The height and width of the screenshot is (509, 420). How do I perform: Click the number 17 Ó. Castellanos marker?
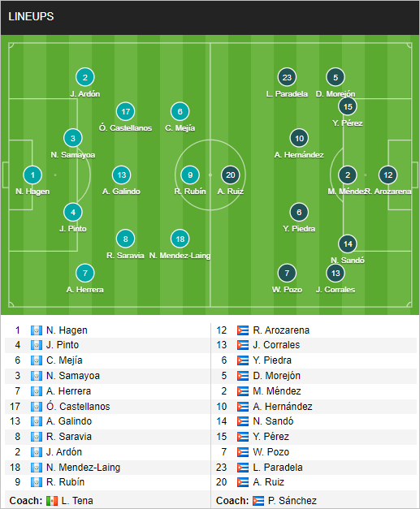coord(125,111)
